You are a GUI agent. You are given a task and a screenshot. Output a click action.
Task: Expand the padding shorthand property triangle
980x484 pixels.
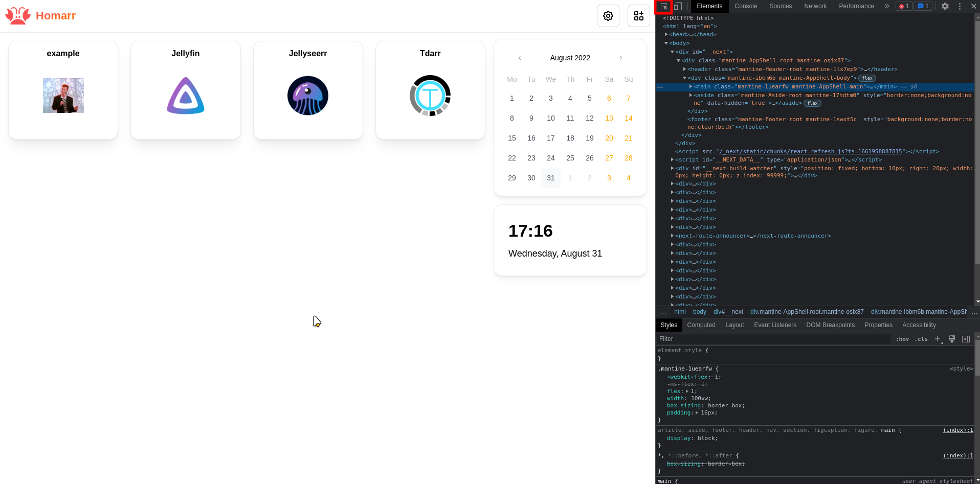[x=697, y=412]
